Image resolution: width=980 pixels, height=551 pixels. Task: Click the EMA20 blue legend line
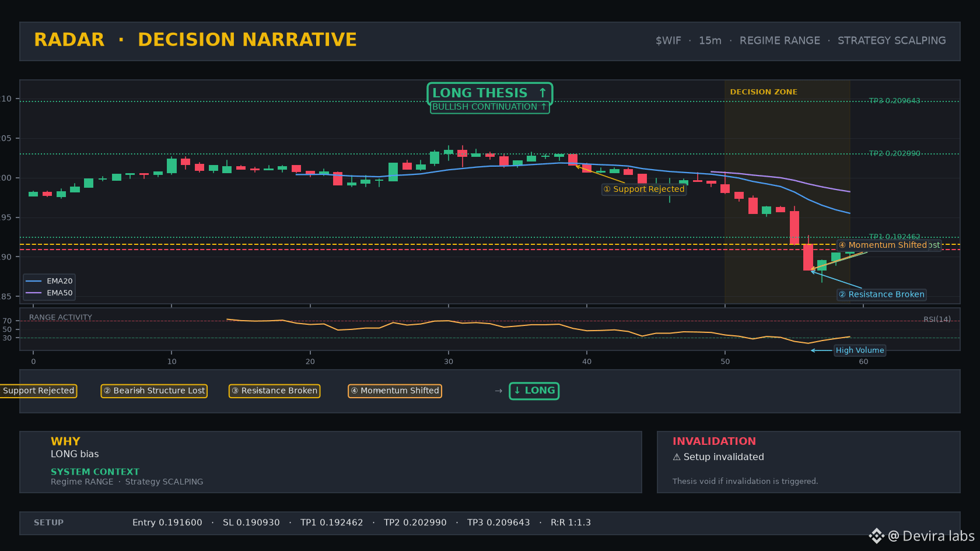point(34,281)
